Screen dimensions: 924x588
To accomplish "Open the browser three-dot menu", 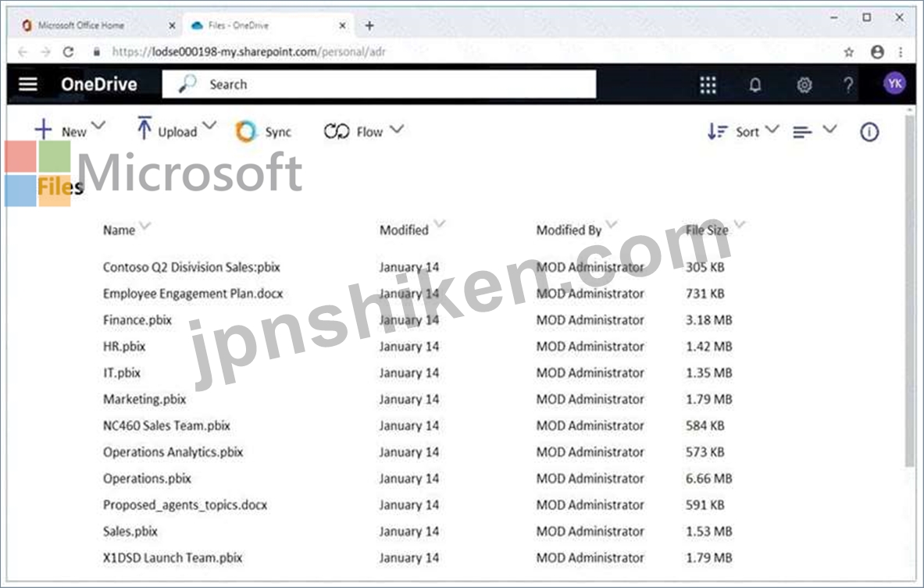I will coord(901,52).
